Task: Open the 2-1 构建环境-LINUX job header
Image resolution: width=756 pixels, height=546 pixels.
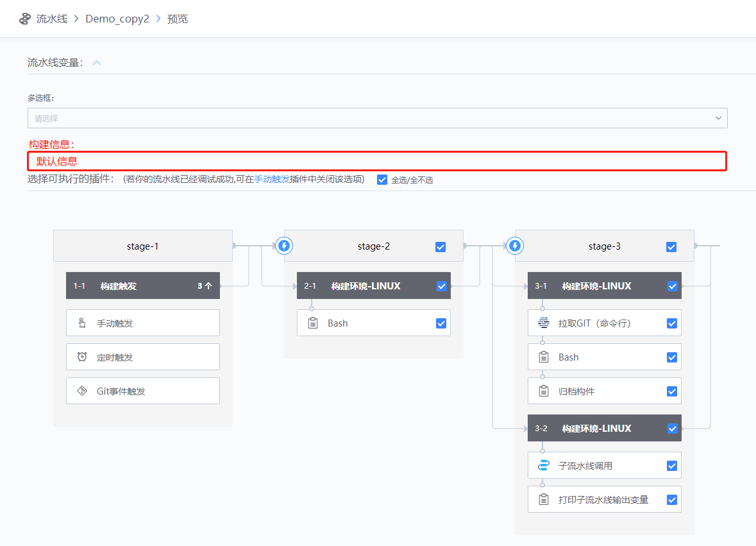Action: coord(374,286)
